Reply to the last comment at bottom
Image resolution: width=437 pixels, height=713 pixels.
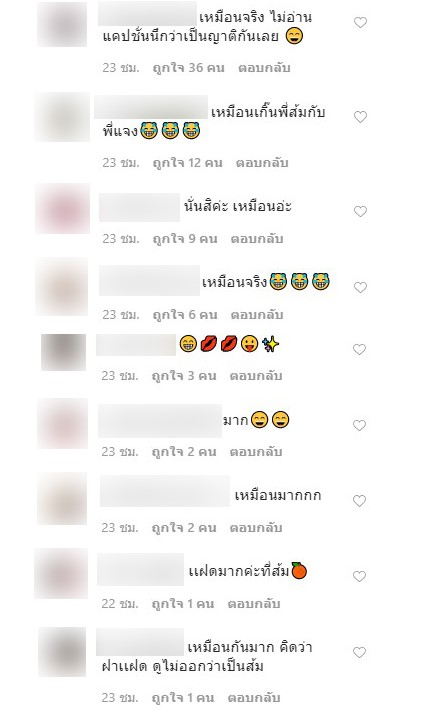click(x=254, y=697)
